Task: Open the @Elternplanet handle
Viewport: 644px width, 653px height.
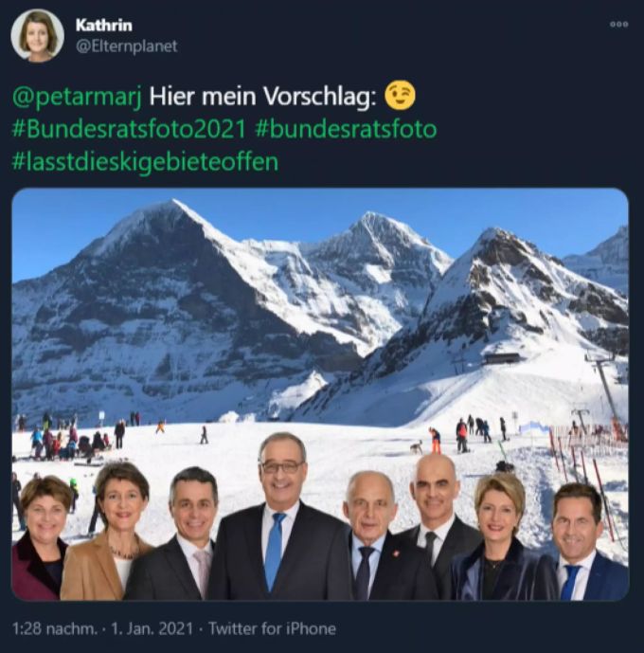Action: [x=127, y=46]
